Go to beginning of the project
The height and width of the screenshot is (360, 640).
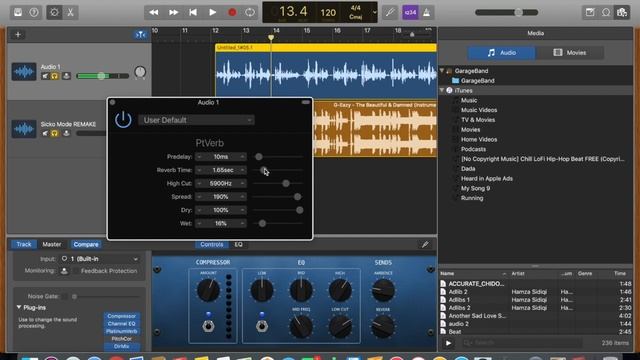click(x=193, y=12)
